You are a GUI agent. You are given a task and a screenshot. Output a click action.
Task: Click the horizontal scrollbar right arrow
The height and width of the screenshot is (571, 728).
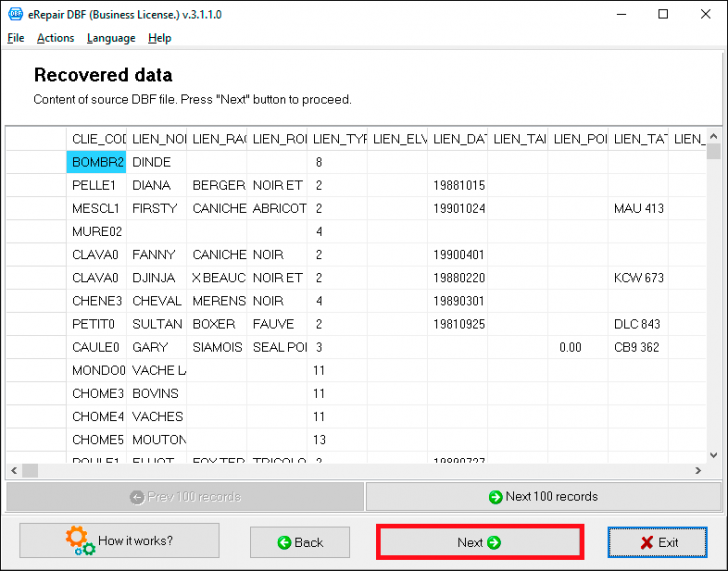point(698,471)
